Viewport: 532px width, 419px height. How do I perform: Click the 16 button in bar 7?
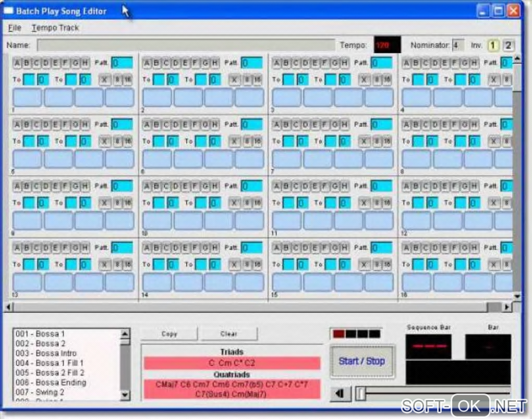coord(387,141)
